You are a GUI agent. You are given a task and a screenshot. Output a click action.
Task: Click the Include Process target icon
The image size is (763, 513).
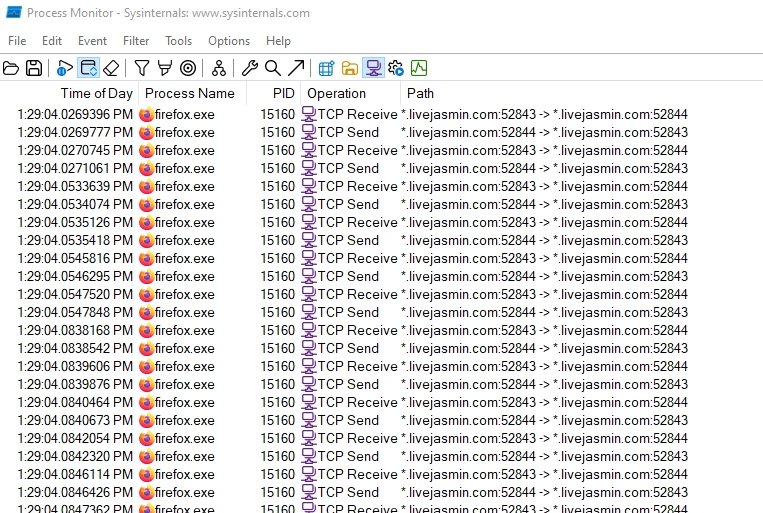point(188,68)
